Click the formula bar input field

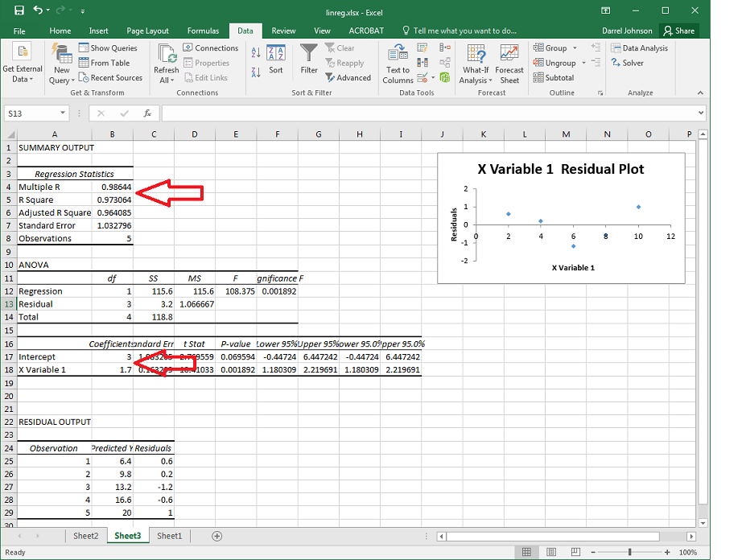click(427, 113)
